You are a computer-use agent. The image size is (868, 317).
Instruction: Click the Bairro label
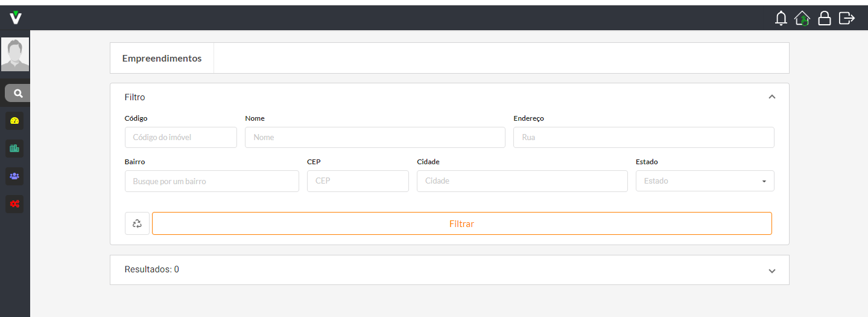(135, 162)
